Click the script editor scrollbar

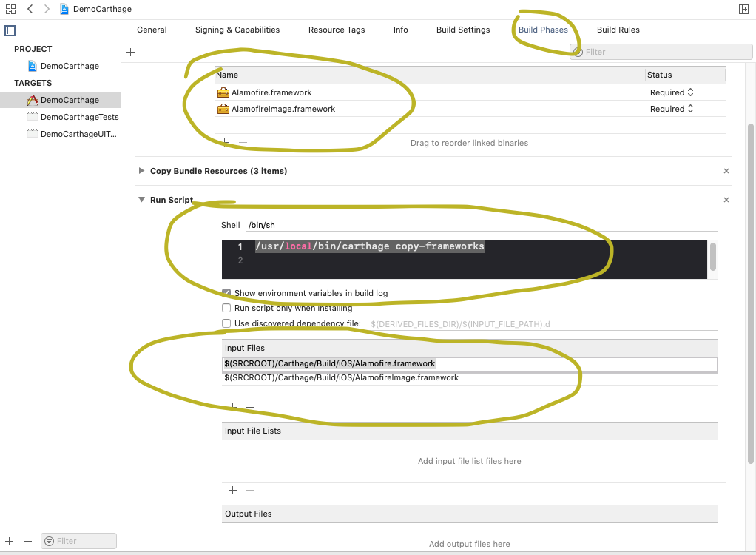coord(712,258)
